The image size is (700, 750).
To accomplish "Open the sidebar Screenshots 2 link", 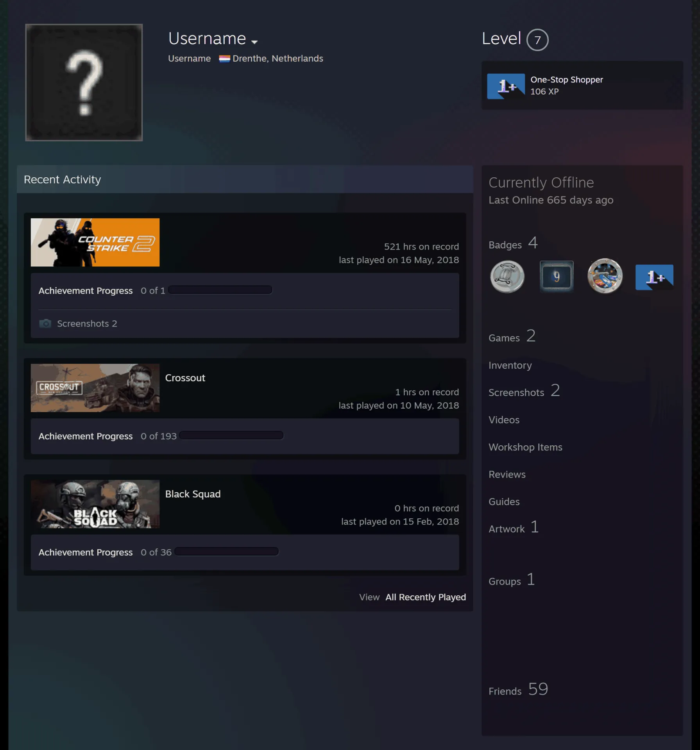I will coord(524,391).
